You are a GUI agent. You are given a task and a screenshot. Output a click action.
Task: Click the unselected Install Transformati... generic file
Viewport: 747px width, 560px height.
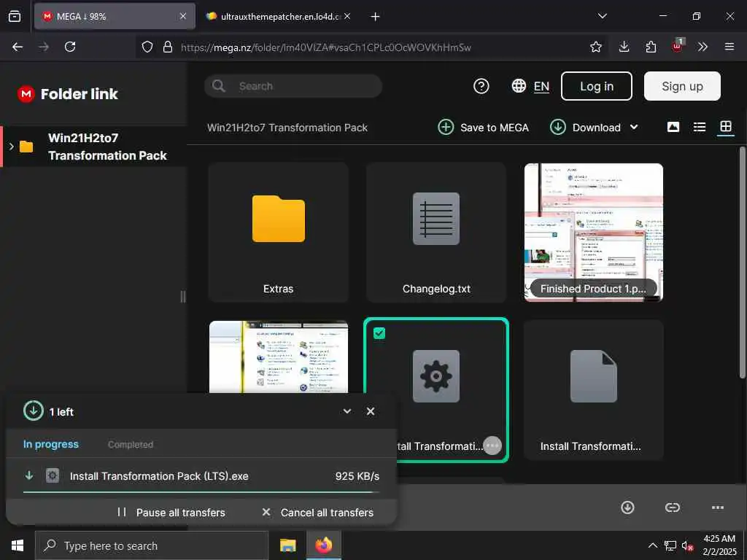(594, 390)
